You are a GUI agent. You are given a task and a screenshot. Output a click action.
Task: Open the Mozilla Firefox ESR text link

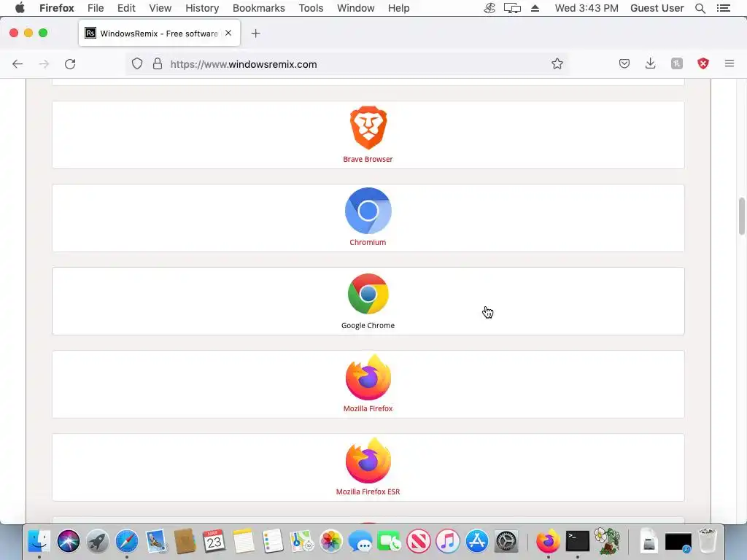point(368,491)
